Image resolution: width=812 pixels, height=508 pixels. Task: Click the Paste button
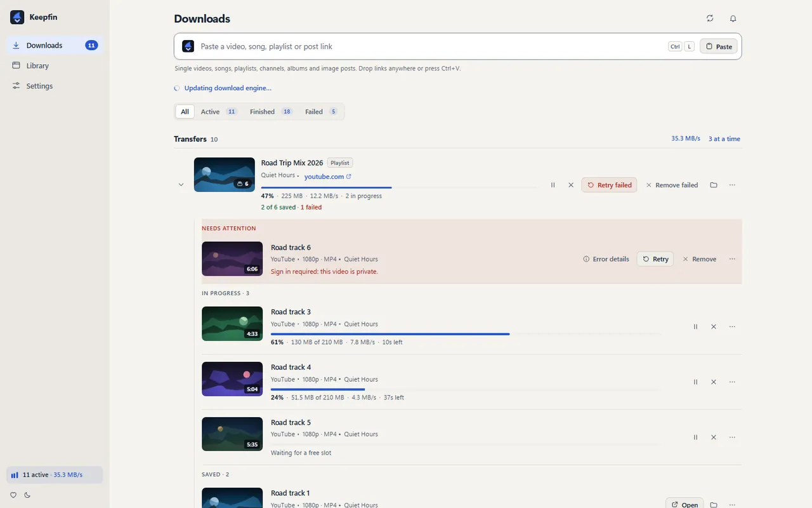719,46
